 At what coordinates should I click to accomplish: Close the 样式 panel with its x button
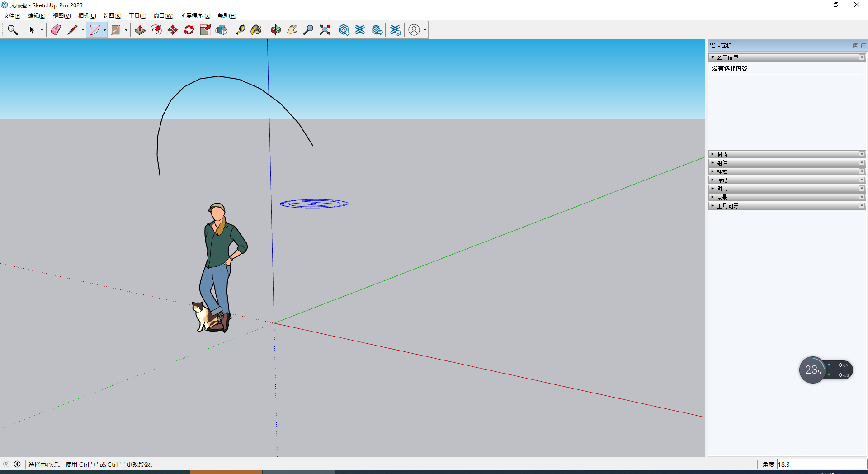pos(862,171)
